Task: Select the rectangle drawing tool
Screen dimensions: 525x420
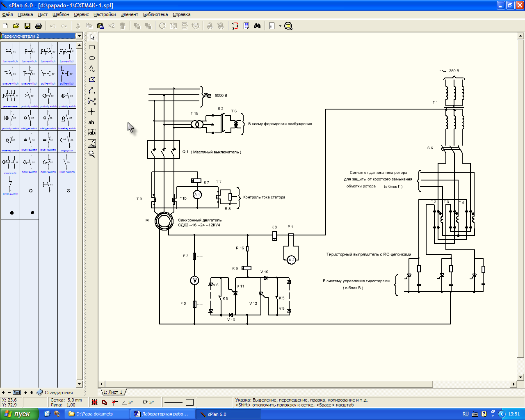Action: pyautogui.click(x=92, y=48)
